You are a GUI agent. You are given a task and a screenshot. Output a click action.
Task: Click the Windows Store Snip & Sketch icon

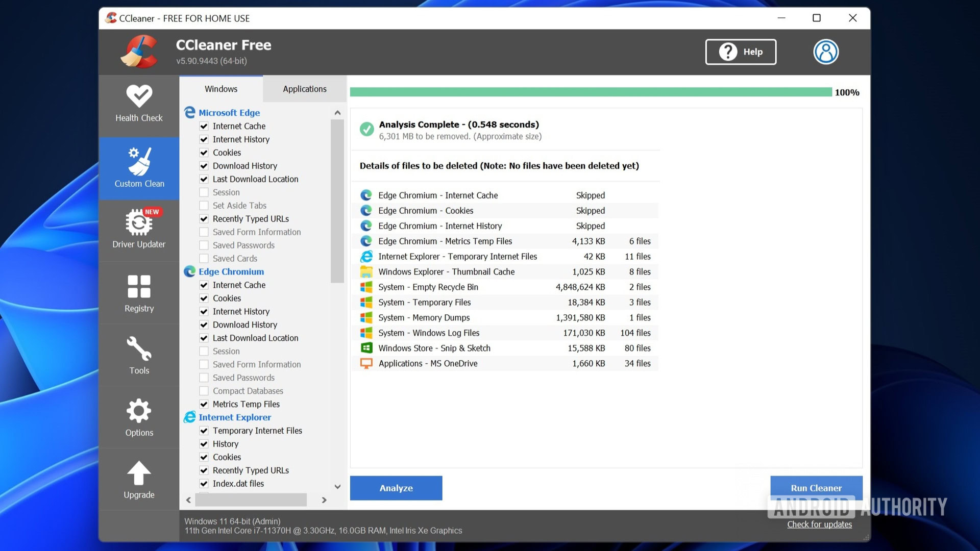(366, 348)
